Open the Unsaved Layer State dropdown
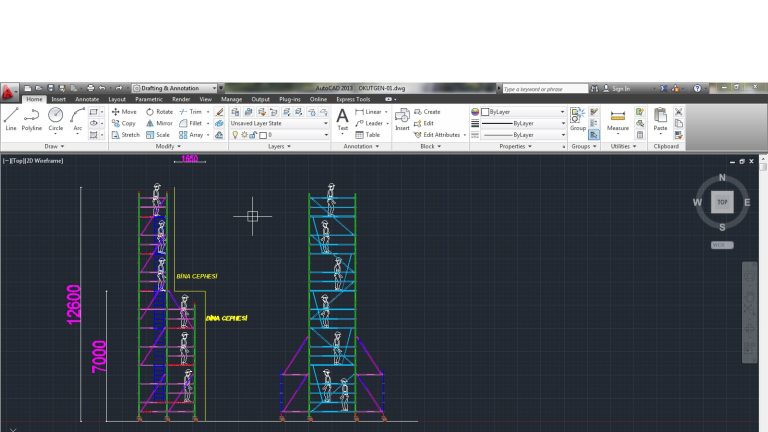 pyautogui.click(x=279, y=123)
